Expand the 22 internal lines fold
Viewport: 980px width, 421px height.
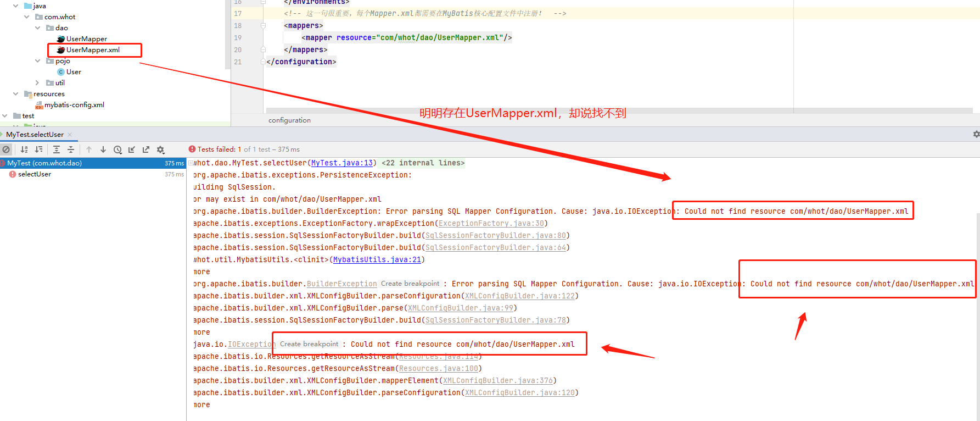pos(423,163)
